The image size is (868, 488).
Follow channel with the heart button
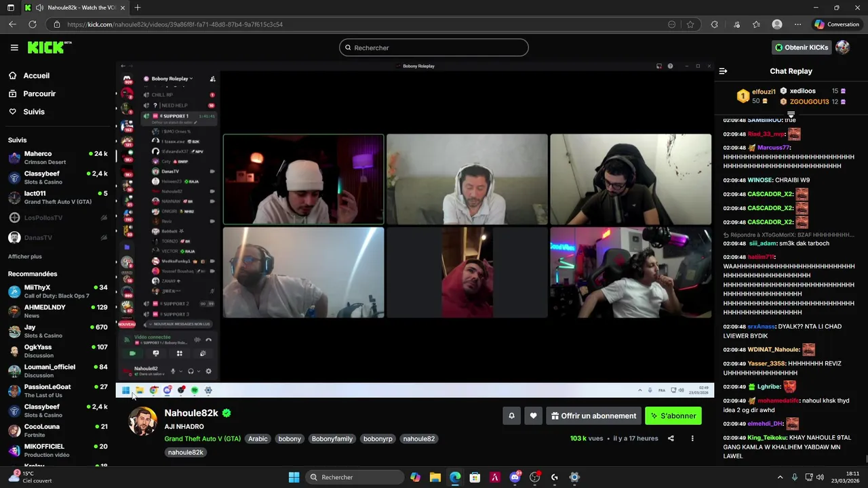534,416
